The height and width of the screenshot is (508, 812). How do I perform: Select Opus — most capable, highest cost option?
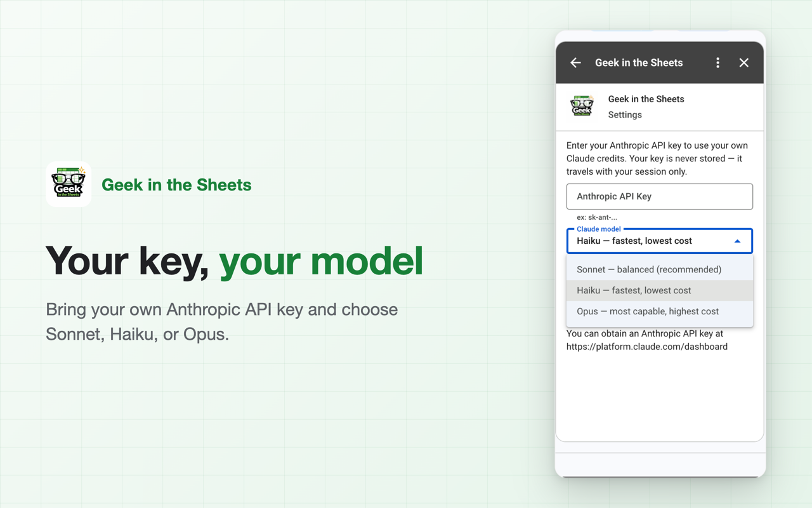pos(660,311)
